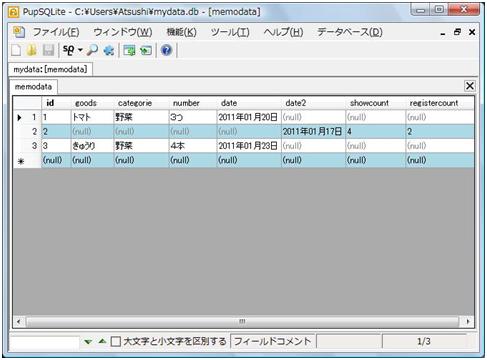Open the dropdown arrow beside SQL icon
This screenshot has width=487, height=360.
tap(80, 50)
